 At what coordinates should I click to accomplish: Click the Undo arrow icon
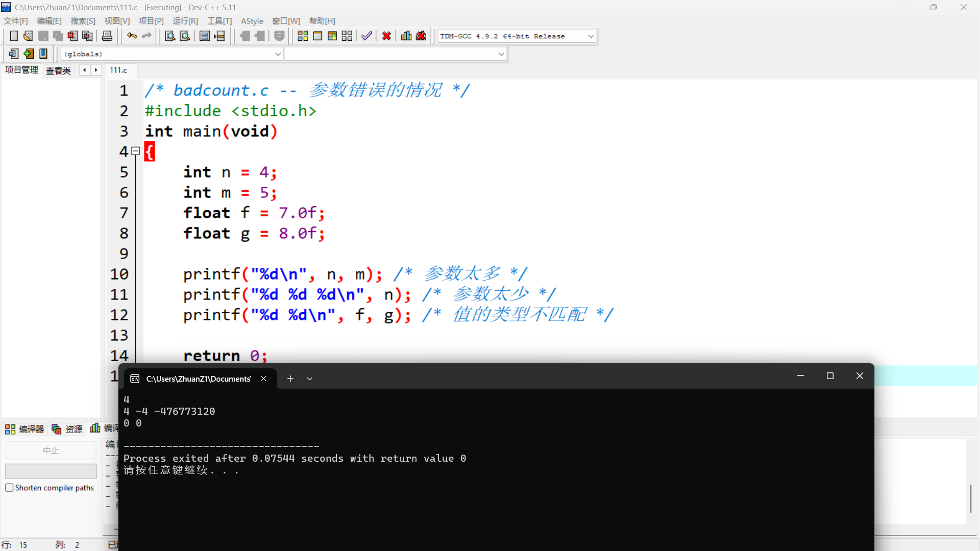click(x=132, y=36)
